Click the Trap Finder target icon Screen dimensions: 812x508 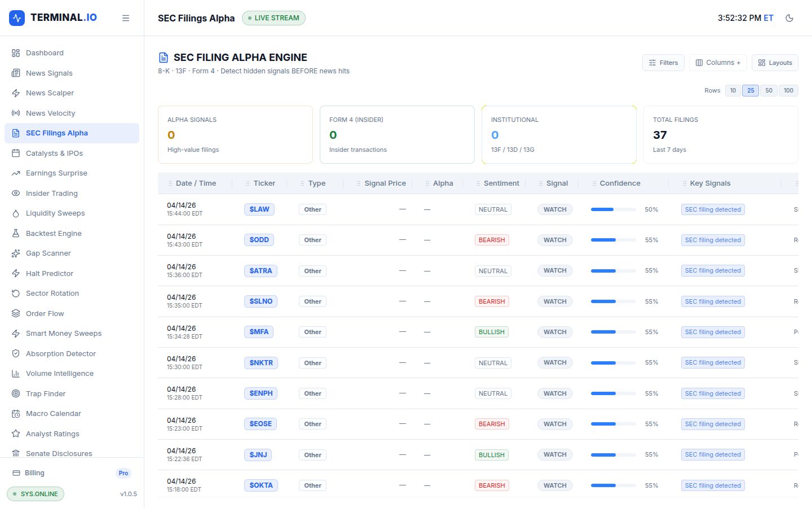point(16,393)
